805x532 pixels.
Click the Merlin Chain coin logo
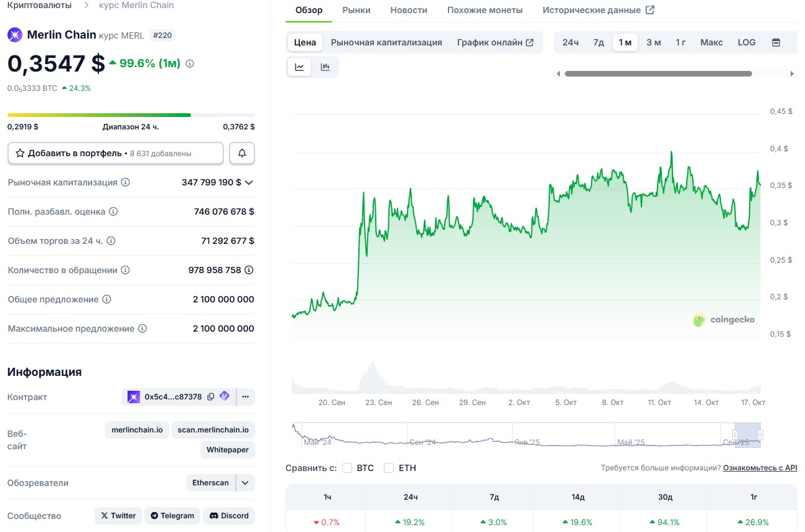14,35
